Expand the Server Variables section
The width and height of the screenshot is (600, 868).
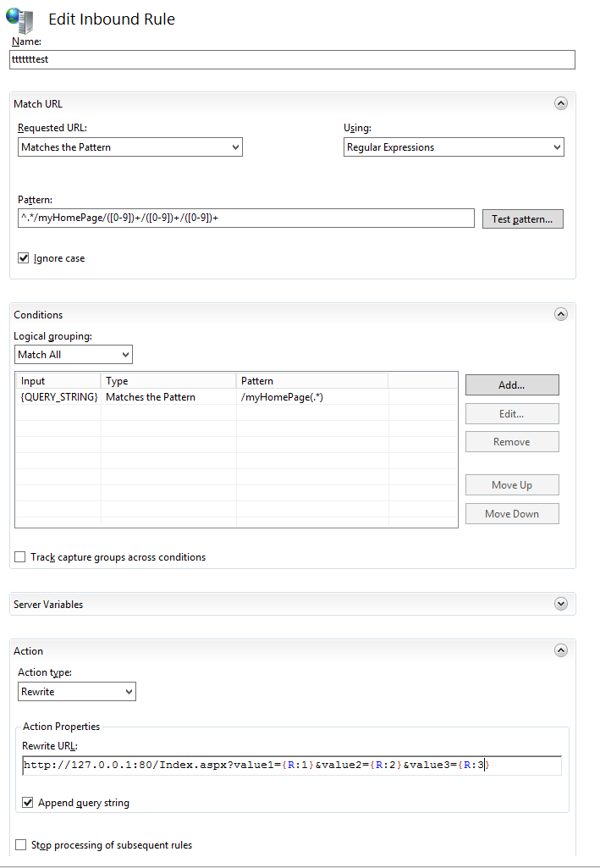pos(560,604)
